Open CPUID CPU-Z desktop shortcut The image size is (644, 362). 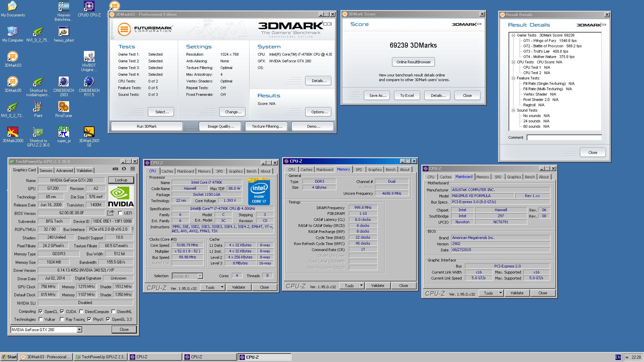[89, 9]
